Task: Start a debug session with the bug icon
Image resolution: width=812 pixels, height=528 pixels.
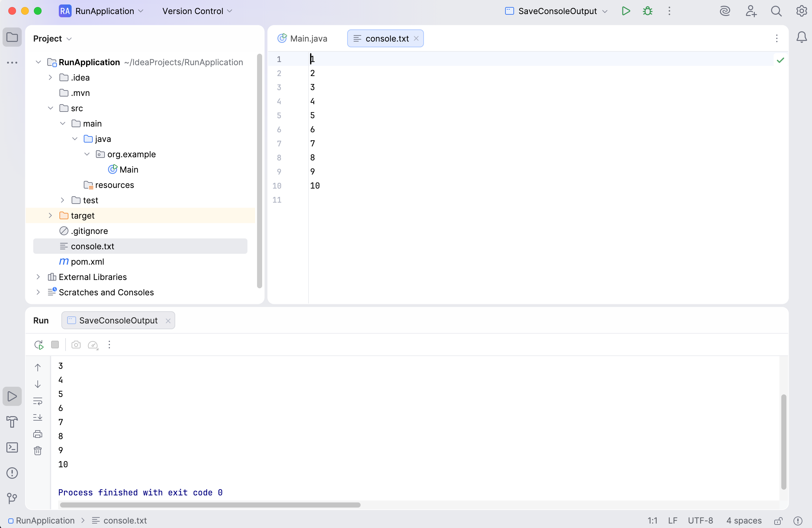Action: pos(647,11)
